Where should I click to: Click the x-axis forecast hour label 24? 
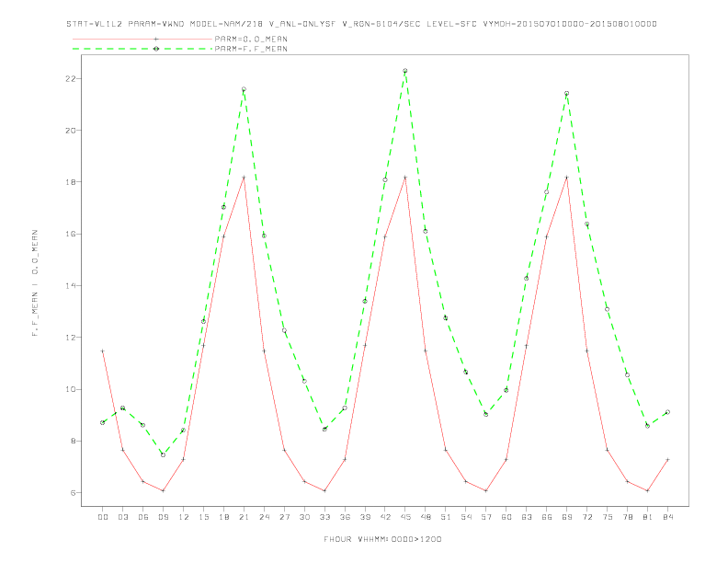[x=264, y=517]
